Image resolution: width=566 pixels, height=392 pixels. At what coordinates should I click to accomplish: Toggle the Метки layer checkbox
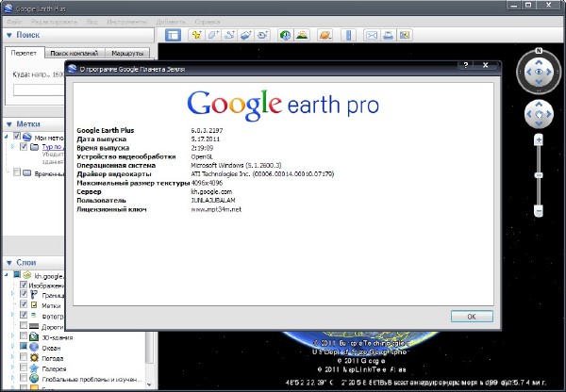point(24,304)
